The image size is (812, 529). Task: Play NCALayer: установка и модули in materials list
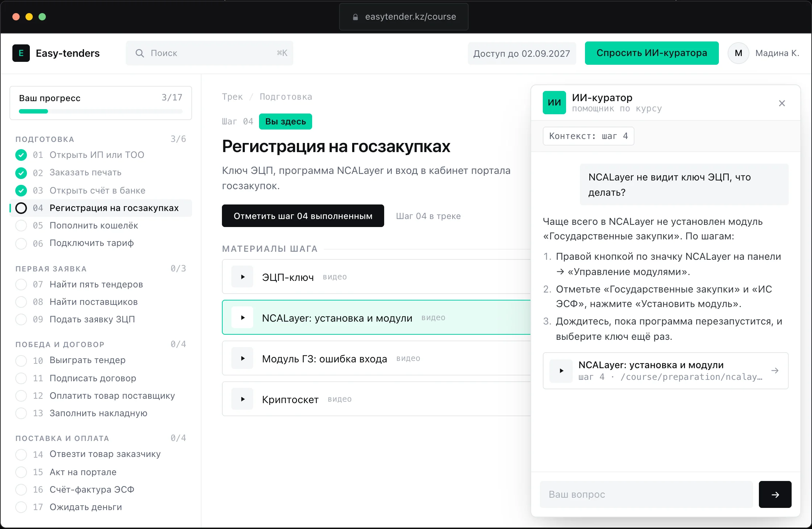pyautogui.click(x=242, y=318)
